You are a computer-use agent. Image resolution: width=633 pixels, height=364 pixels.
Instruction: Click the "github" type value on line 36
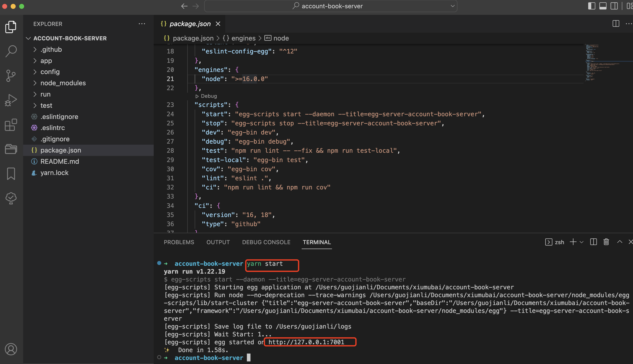(246, 224)
